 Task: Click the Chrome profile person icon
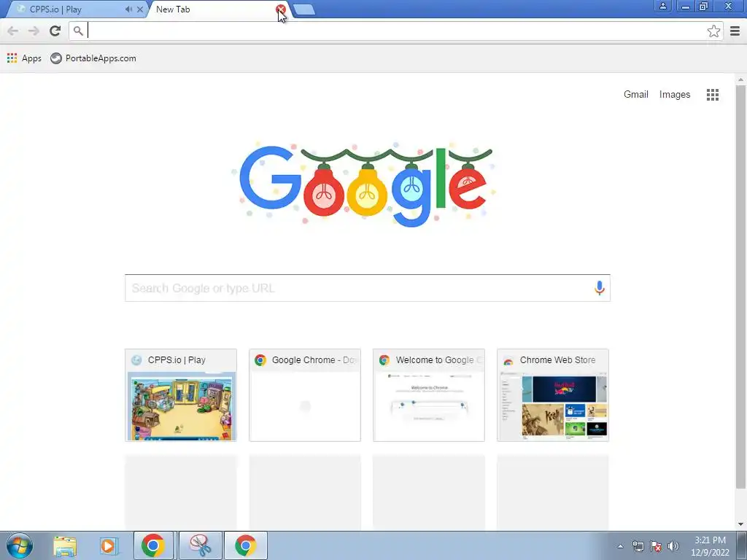click(662, 6)
